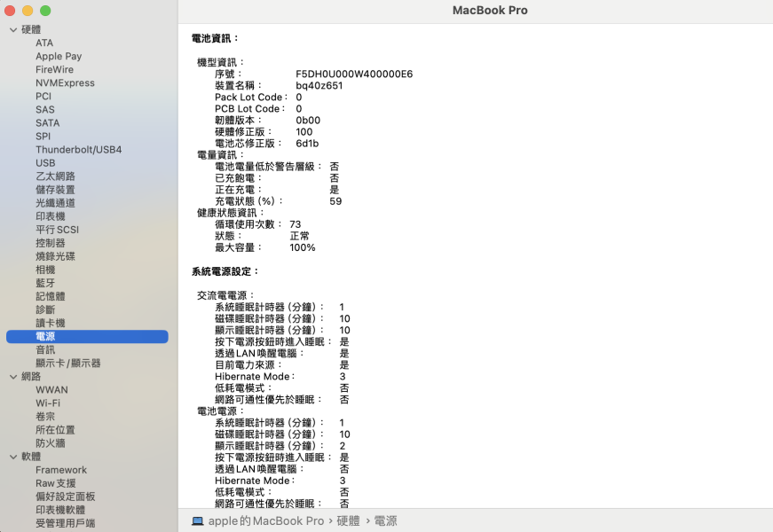
Task: Click maximum capacity value 100%
Action: (303, 247)
